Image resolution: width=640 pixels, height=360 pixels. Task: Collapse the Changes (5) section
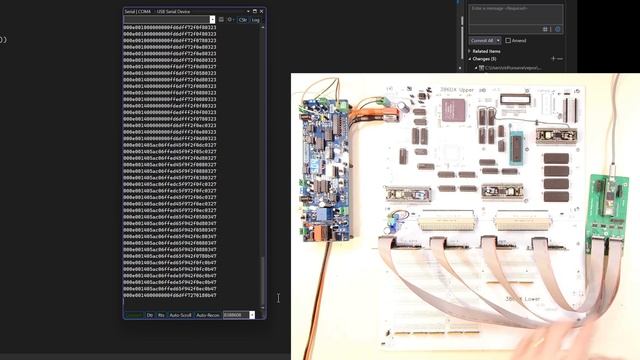(x=470, y=59)
